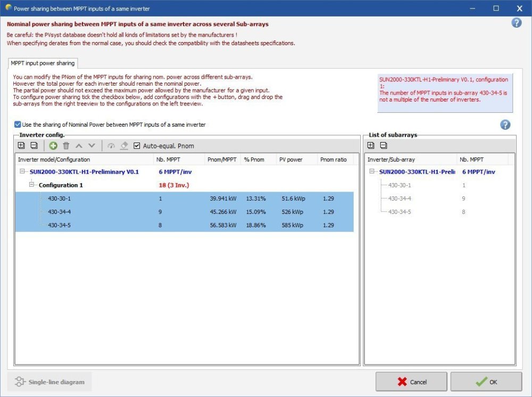Click the gauge icon in config toolbar
This screenshot has height=397, width=532.
click(111, 146)
